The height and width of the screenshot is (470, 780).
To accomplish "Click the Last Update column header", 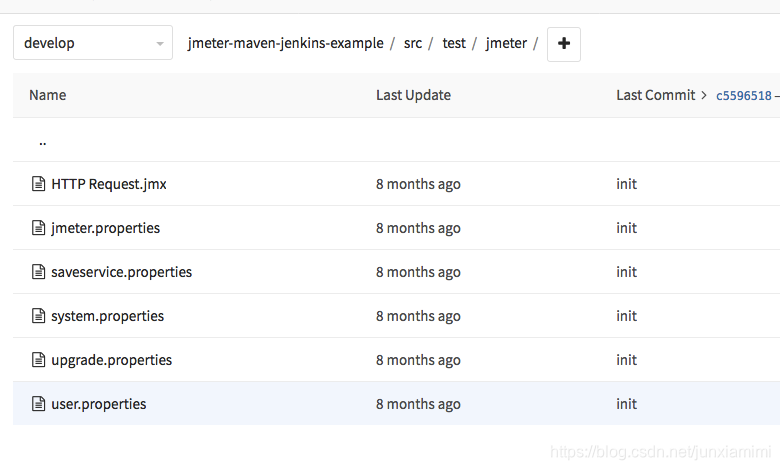I will (x=413, y=95).
